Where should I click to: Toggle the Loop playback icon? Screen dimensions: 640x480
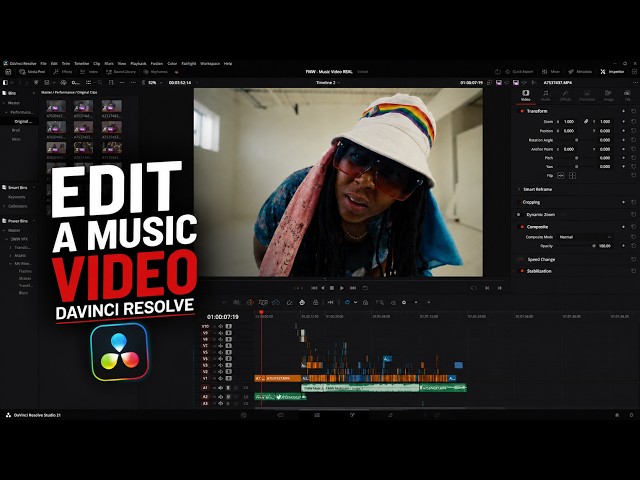pyautogui.click(x=365, y=288)
